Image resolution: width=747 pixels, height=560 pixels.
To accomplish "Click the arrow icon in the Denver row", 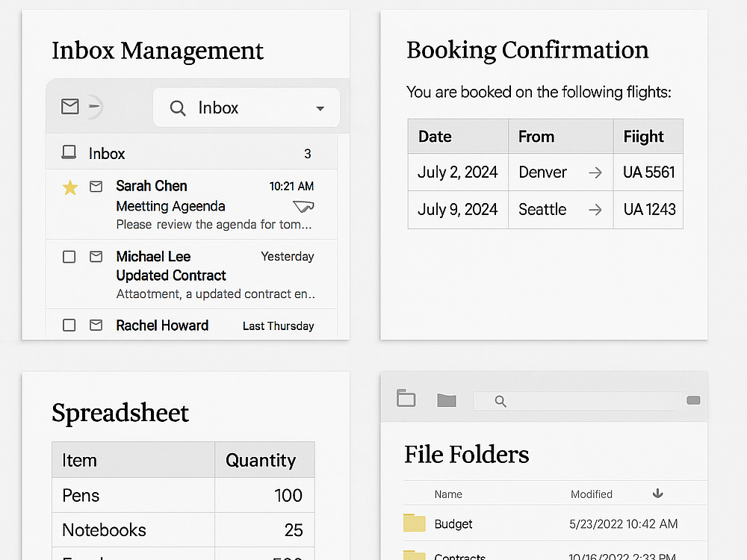I will click(x=595, y=172).
